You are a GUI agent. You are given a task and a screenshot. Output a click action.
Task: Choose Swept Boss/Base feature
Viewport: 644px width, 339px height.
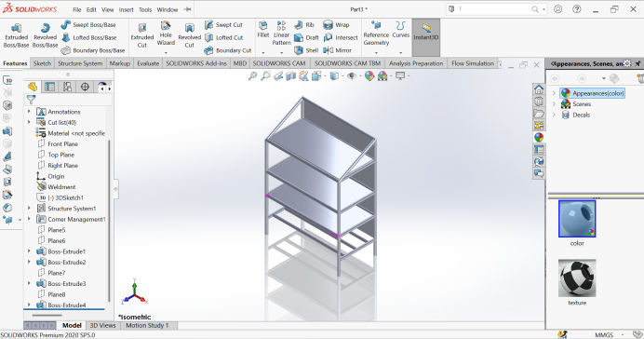88,24
